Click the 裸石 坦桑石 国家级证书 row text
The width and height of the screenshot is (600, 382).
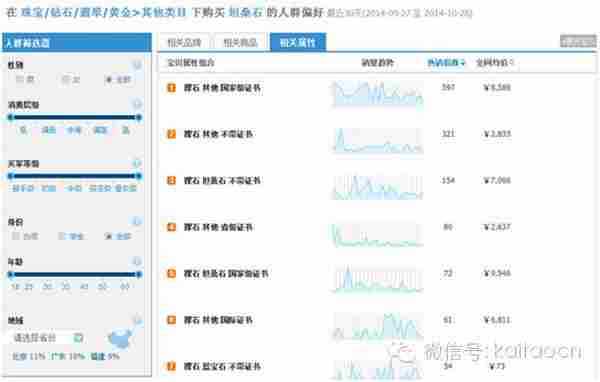click(x=226, y=273)
